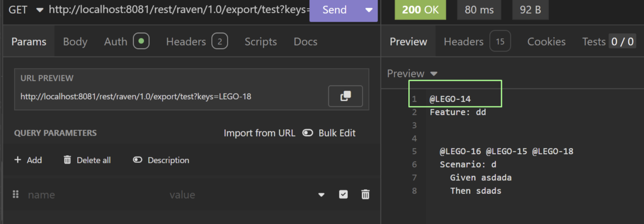
Task: Copy the URL preview with copy icon
Action: pyautogui.click(x=345, y=96)
